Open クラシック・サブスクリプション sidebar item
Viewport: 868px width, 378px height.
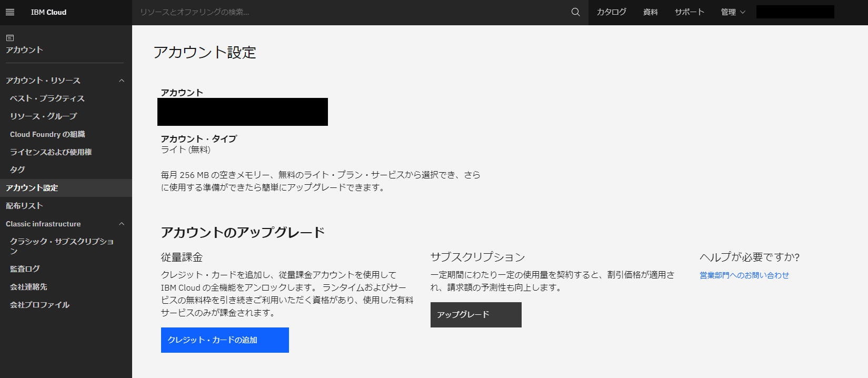(62, 246)
